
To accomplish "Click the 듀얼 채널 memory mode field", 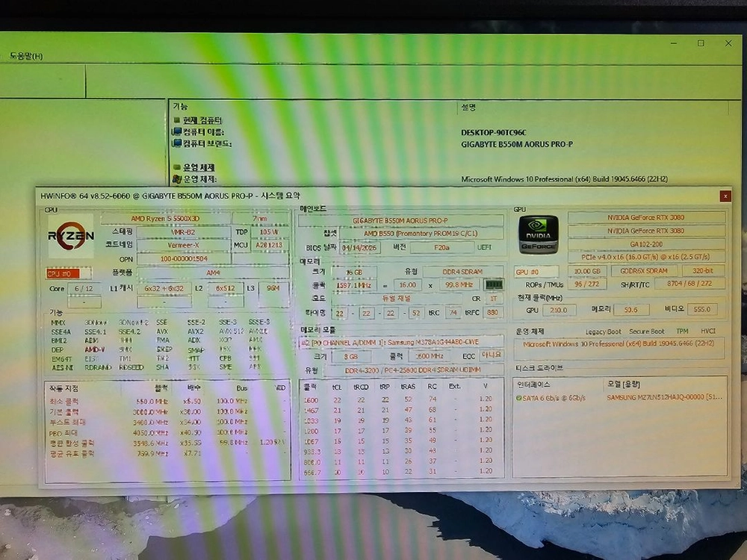I will (397, 299).
